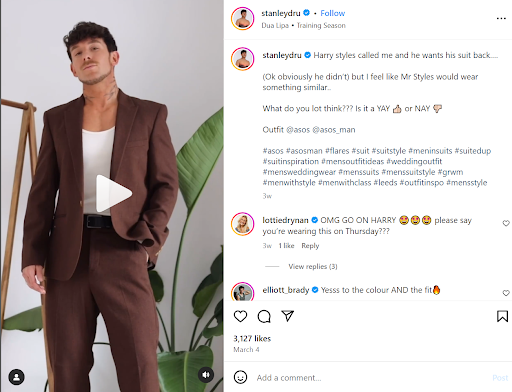Viewport: 512px width, 392px height.
Task: Like lottiedrynan's comment
Action: [506, 223]
